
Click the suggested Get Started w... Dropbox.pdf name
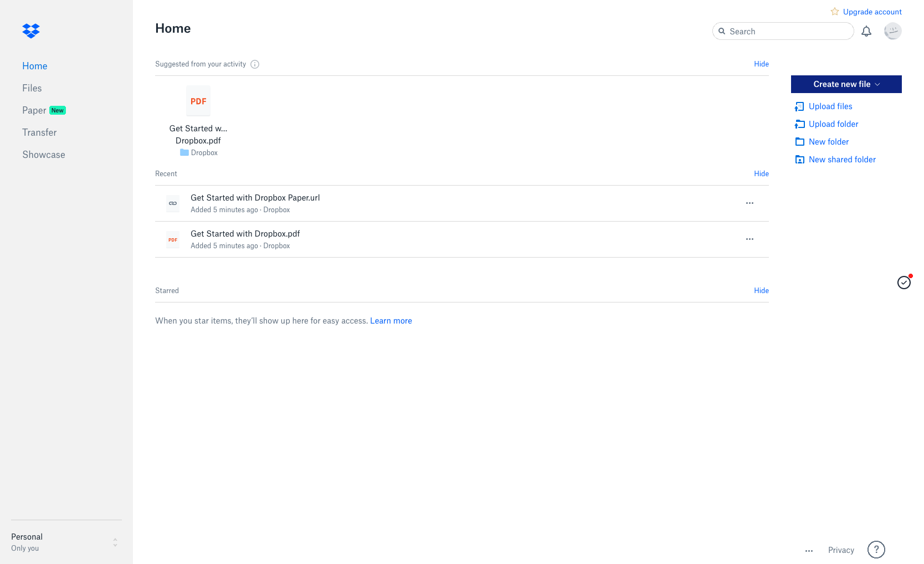198,135
